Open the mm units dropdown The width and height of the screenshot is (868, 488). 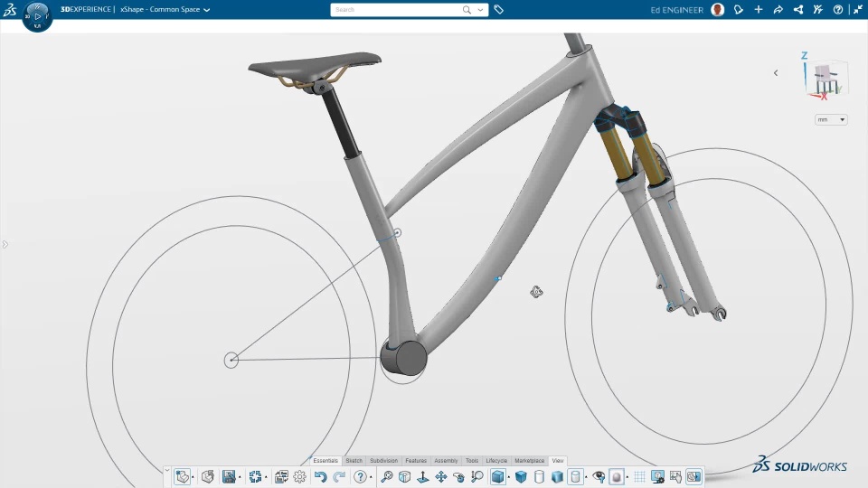(x=831, y=119)
